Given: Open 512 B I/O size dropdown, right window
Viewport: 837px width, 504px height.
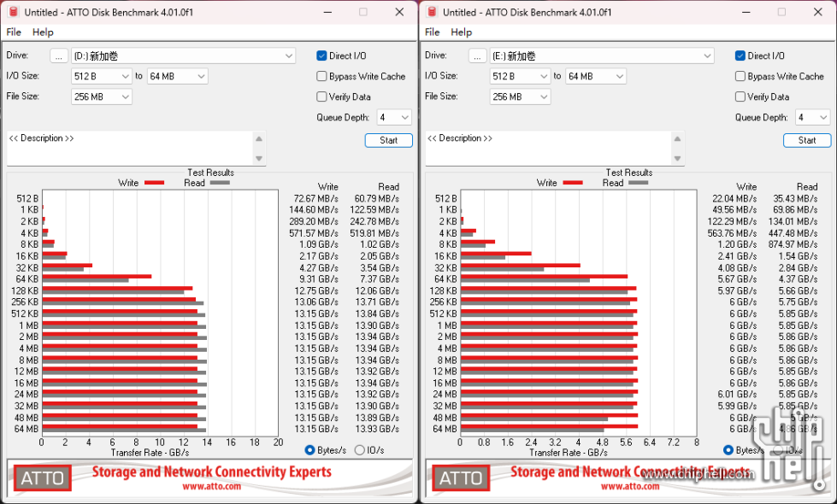Looking at the screenshot, I should (520, 76).
